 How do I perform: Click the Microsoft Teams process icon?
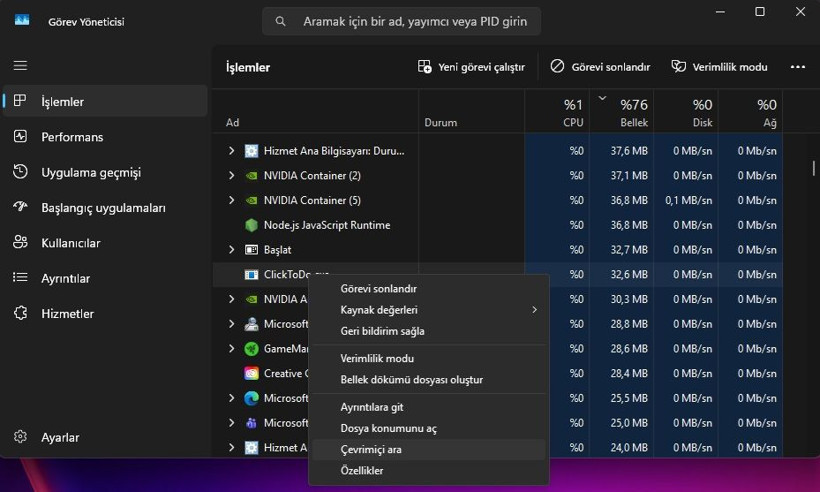(252, 423)
